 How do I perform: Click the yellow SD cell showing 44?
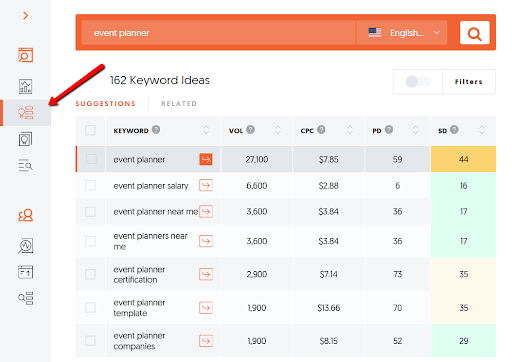(463, 159)
